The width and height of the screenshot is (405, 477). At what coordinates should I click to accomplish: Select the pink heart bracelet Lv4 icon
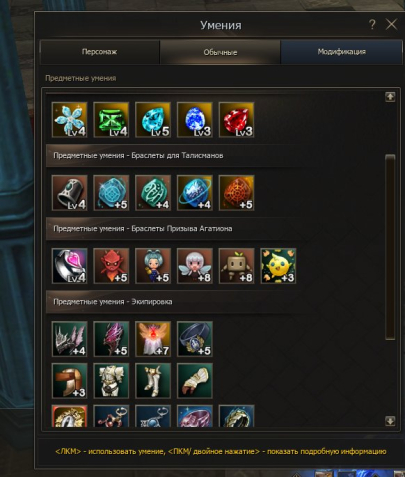click(x=70, y=266)
